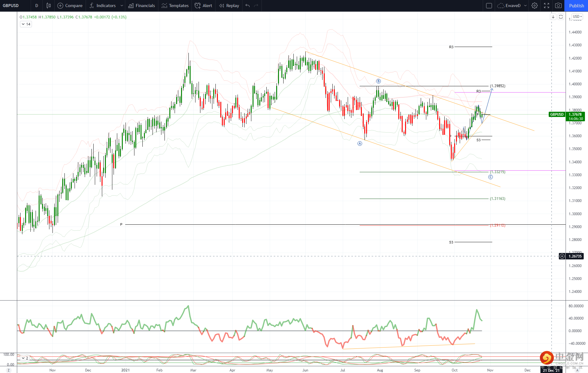Viewport: 588px width, 373px height.
Task: Click the C1.37678 close price value
Action: [84, 17]
